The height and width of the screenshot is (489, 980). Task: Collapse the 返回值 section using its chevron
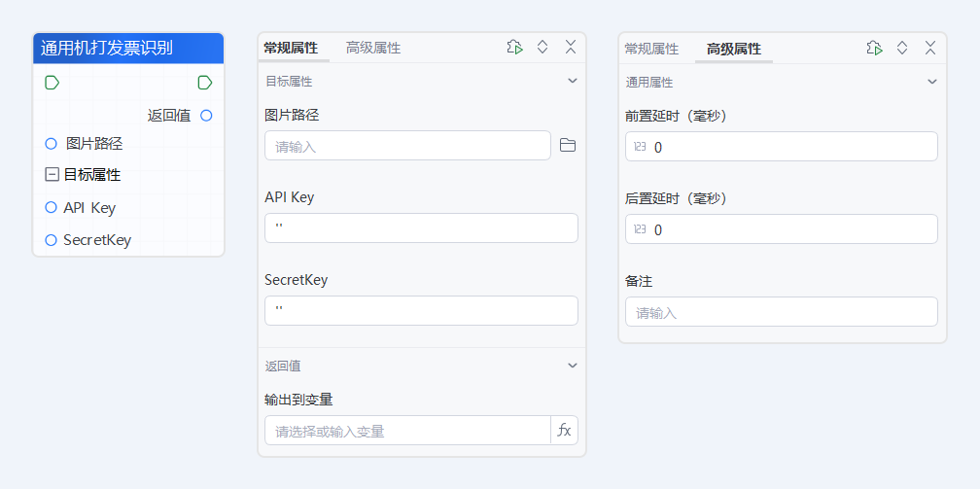tap(573, 366)
